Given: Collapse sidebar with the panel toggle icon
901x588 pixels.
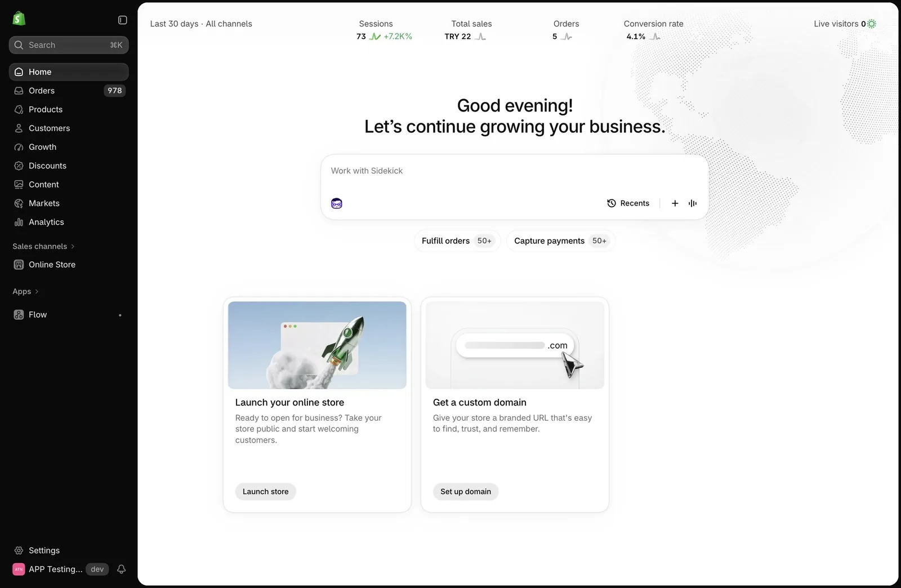Looking at the screenshot, I should click(122, 20).
